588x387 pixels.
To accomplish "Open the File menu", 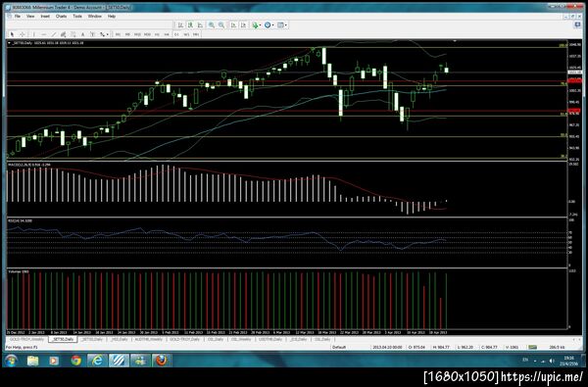I will [18, 17].
